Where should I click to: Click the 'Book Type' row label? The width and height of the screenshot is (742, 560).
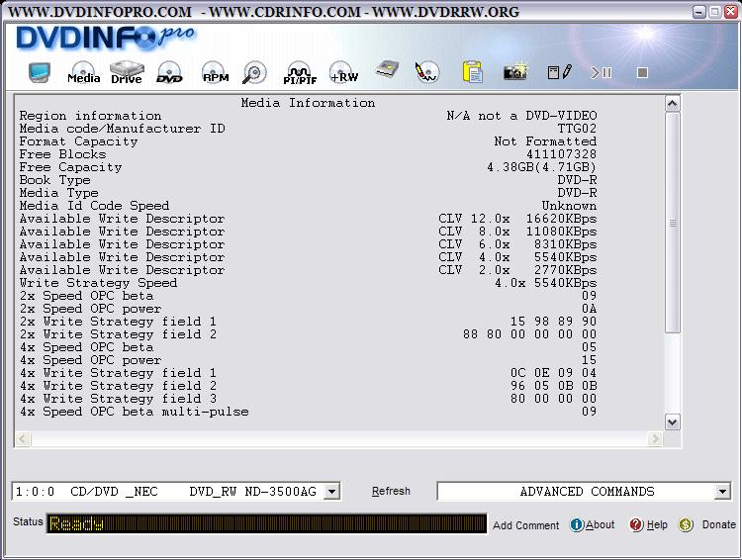pyautogui.click(x=54, y=180)
